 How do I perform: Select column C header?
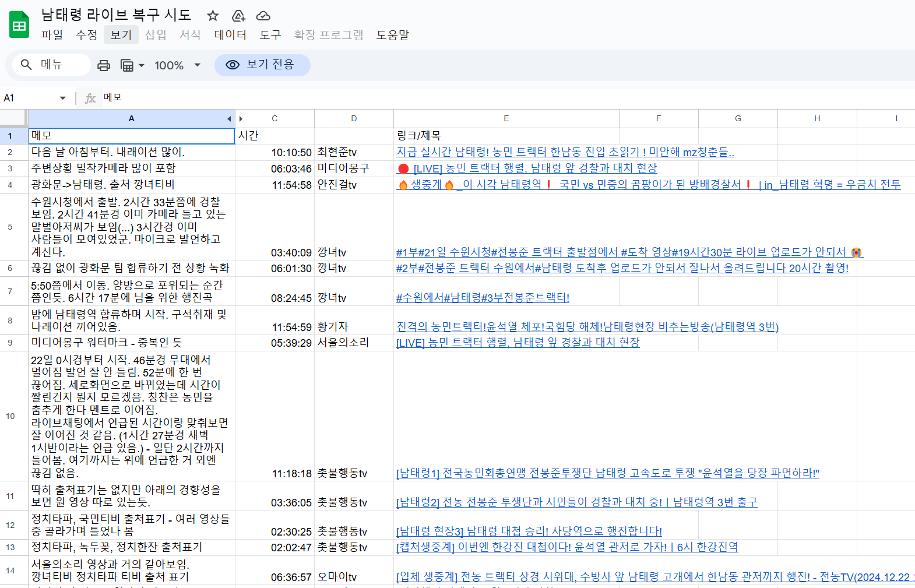[x=274, y=119]
